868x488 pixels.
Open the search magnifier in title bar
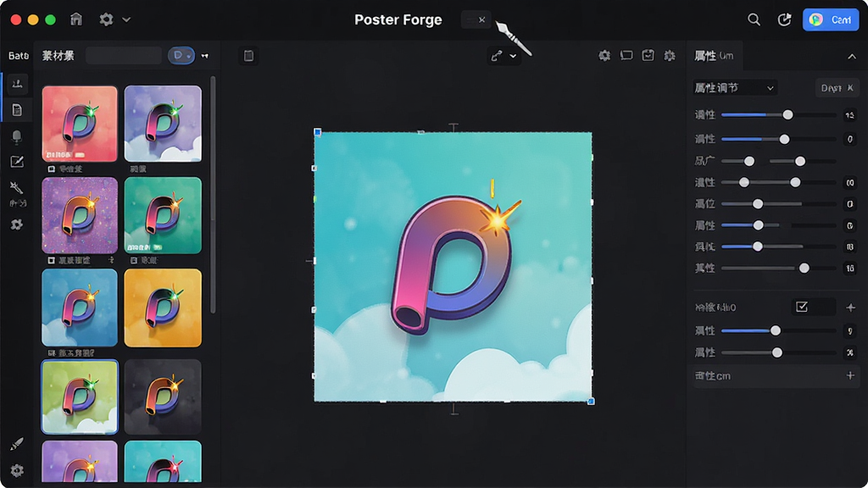click(754, 19)
